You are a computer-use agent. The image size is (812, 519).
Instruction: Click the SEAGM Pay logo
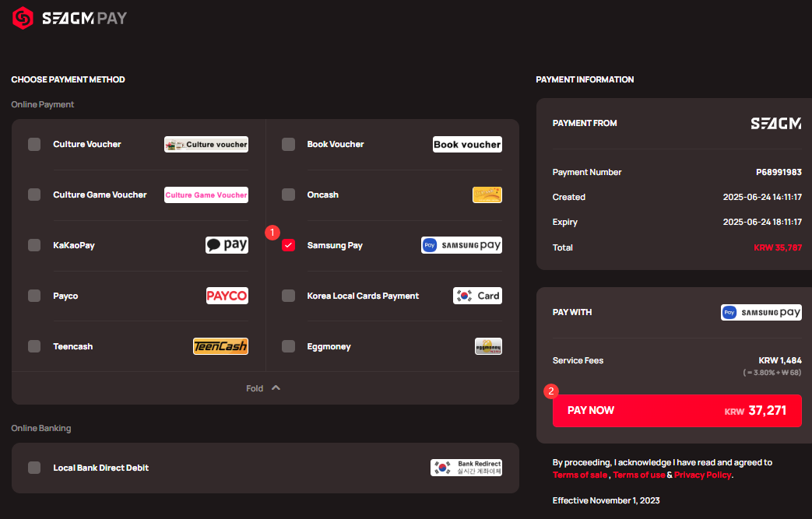pos(69,18)
